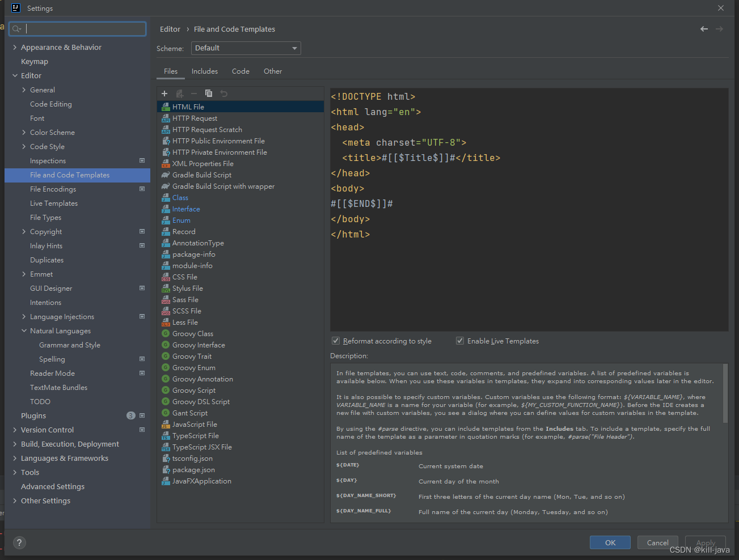Click the tsconfig.json file icon
Viewport: 739px width, 560px height.
166,458
